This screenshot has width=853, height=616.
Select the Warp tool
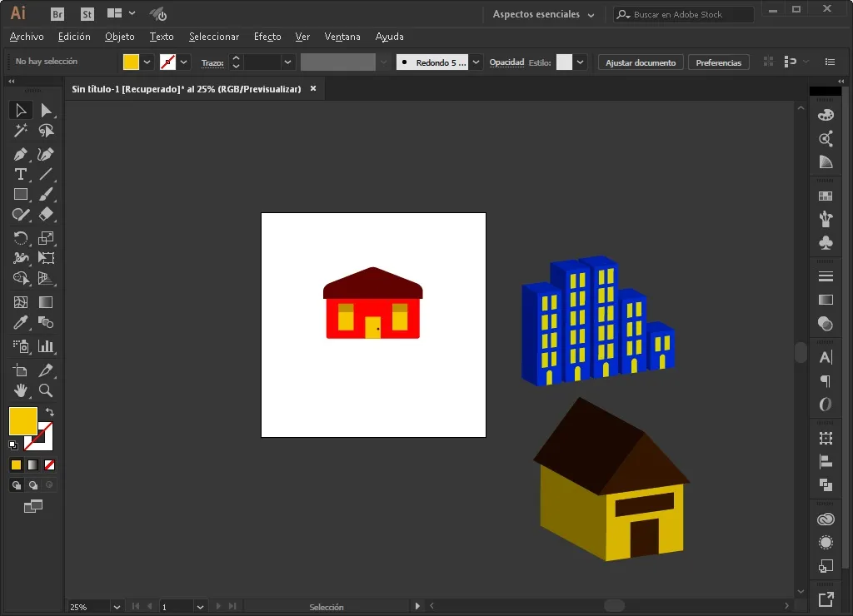click(21, 258)
